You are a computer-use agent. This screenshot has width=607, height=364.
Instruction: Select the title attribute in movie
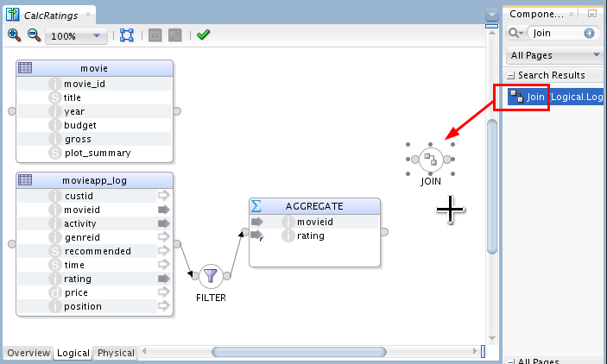(x=94, y=97)
